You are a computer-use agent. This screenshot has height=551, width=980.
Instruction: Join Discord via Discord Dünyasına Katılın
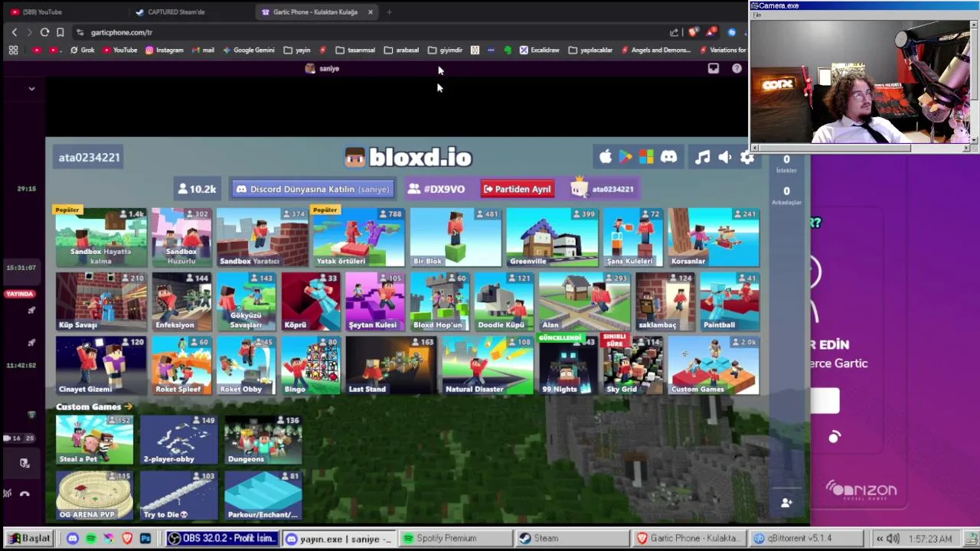[312, 189]
